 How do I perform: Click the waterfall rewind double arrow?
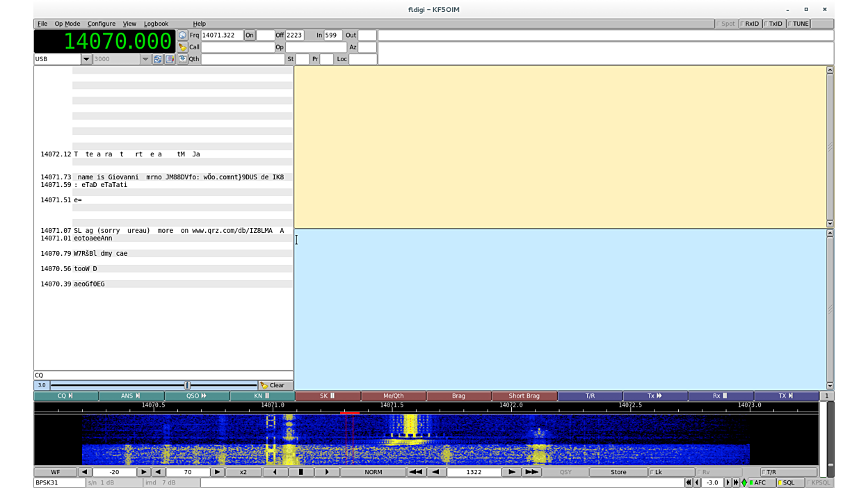click(x=415, y=472)
